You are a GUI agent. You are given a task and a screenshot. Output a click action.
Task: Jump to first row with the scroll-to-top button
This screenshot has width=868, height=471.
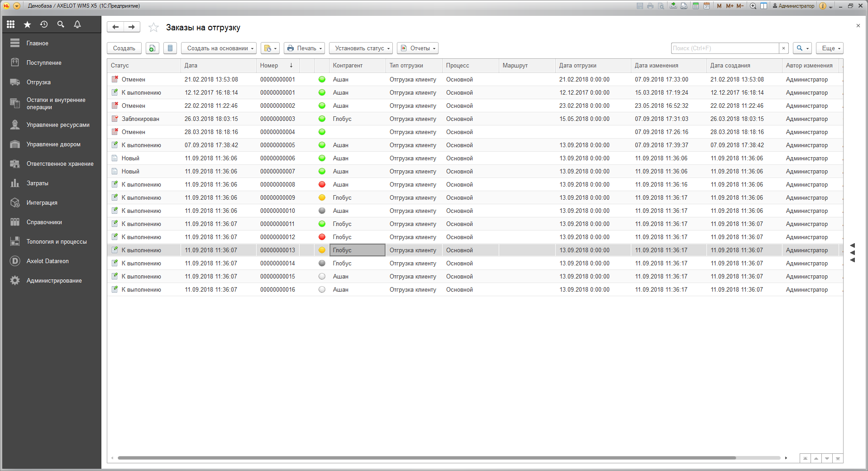pyautogui.click(x=805, y=458)
